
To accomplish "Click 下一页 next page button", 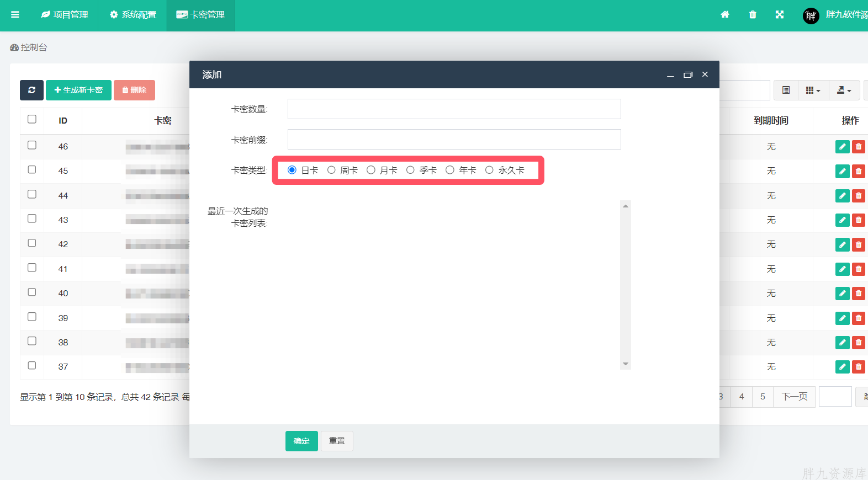I will point(795,397).
